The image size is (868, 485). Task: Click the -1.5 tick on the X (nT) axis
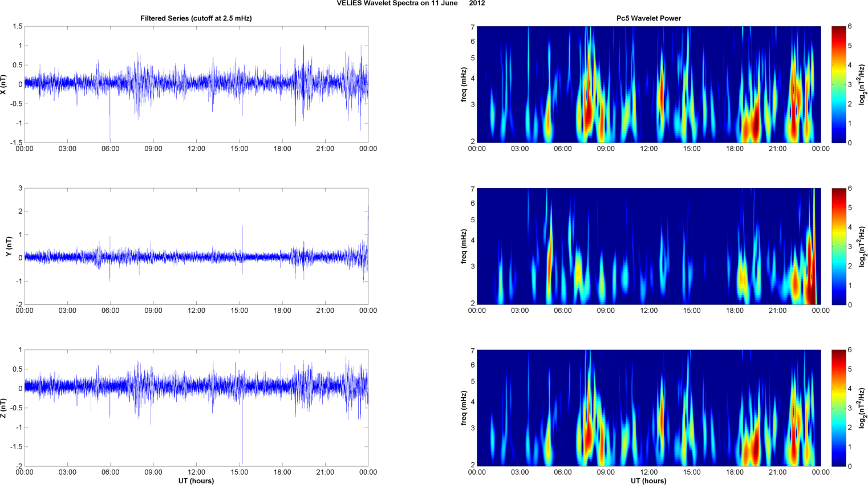point(16,142)
